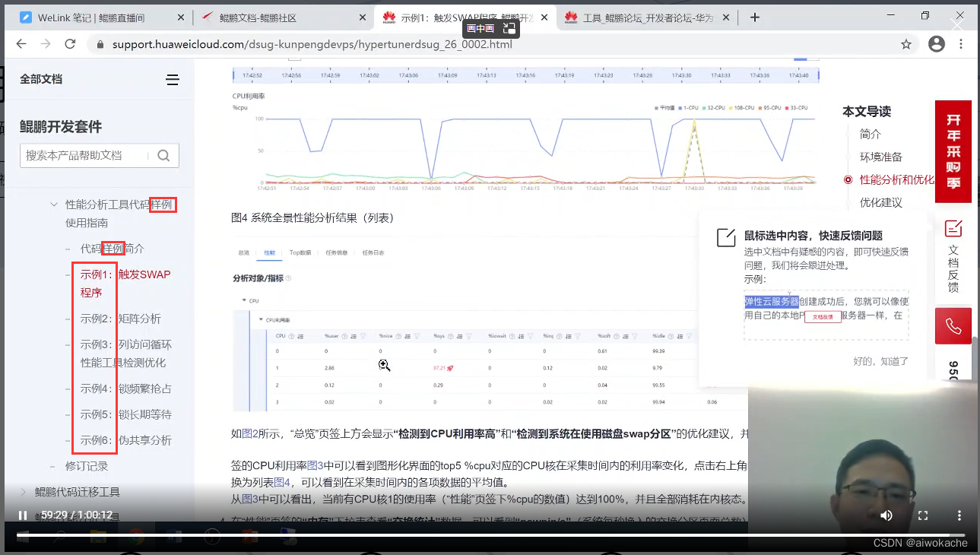The width and height of the screenshot is (980, 555).
Task: Jump to 优化建议 in 本文导读
Action: point(881,202)
